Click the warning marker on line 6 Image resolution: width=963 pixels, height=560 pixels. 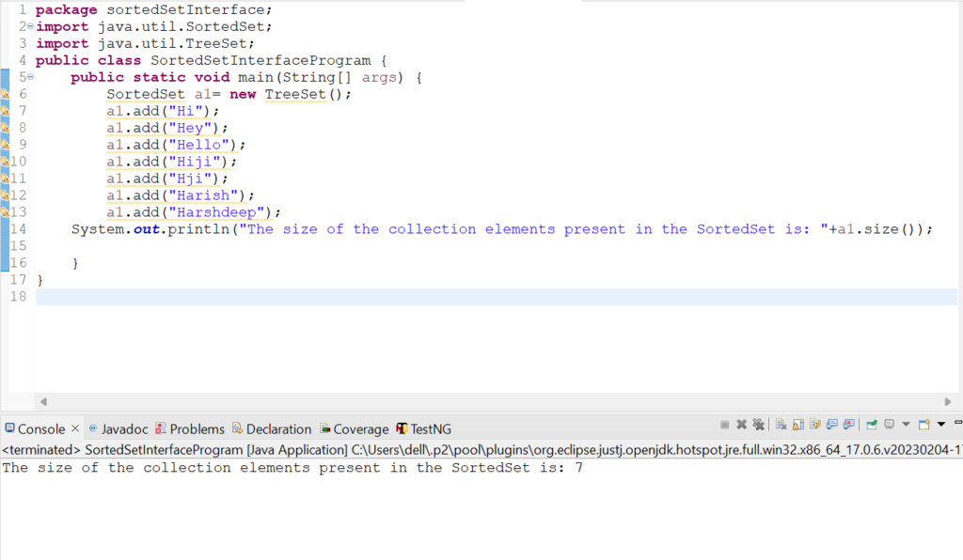(x=5, y=94)
